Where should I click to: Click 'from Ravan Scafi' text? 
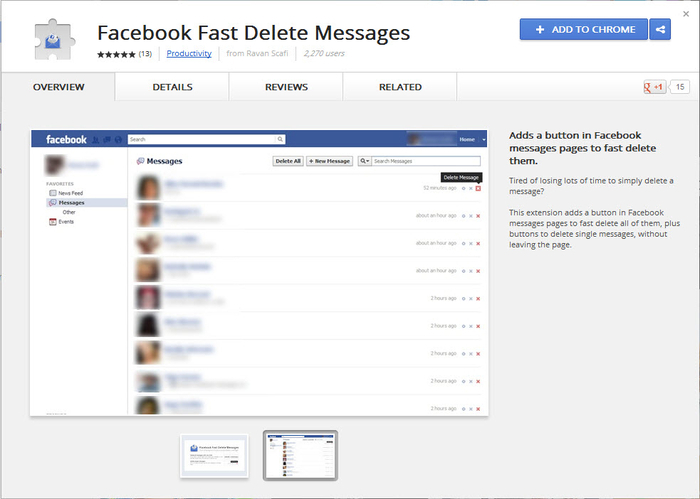[x=257, y=54]
